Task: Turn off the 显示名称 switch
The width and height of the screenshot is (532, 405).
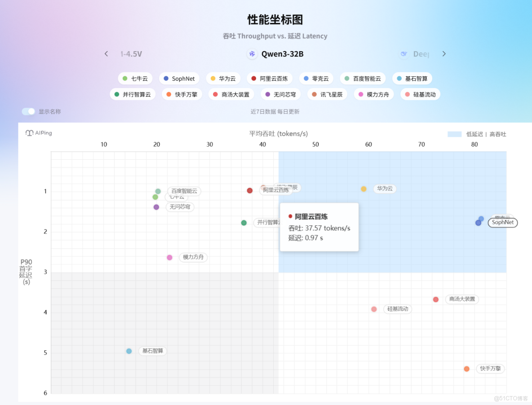Action: pos(28,111)
